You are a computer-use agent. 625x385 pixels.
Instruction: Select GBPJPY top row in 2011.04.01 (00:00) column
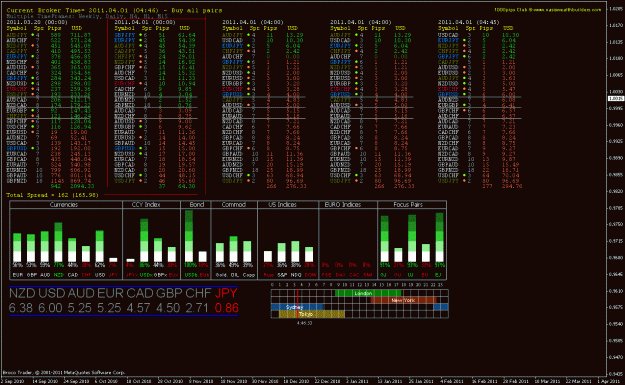pyautogui.click(x=155, y=35)
